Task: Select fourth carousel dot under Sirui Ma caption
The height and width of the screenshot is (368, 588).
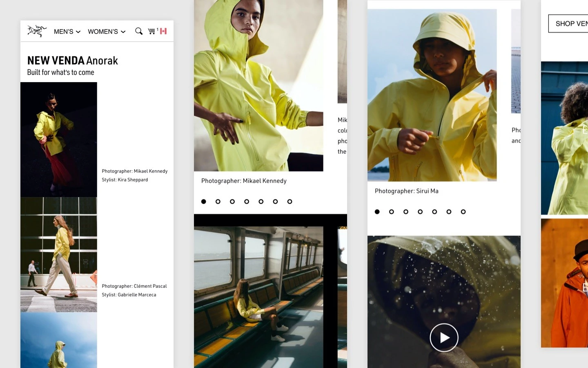Action: pyautogui.click(x=420, y=212)
